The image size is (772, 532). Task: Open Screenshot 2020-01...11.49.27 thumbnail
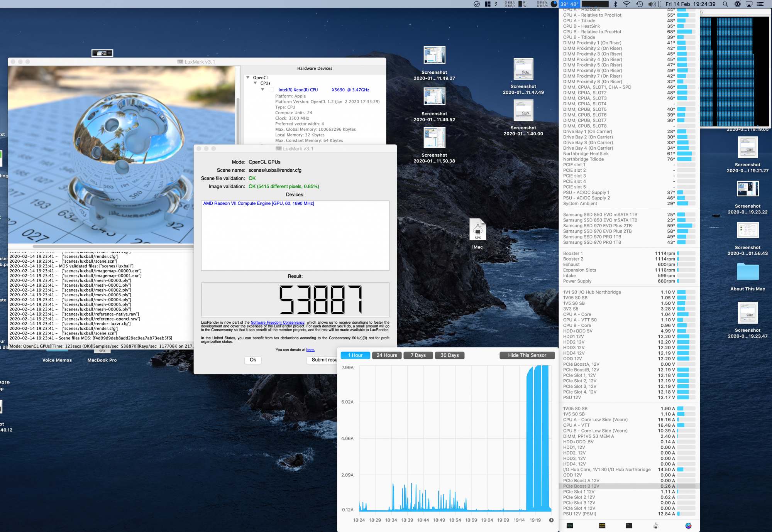(x=434, y=55)
